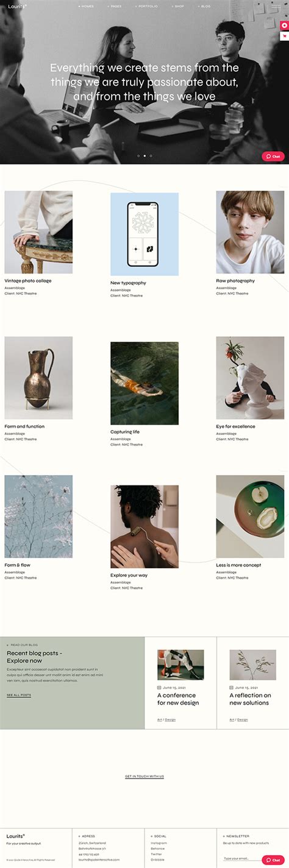Open the Capturing life swimmer thumbnail
This screenshot has width=289, height=868.
144,383
